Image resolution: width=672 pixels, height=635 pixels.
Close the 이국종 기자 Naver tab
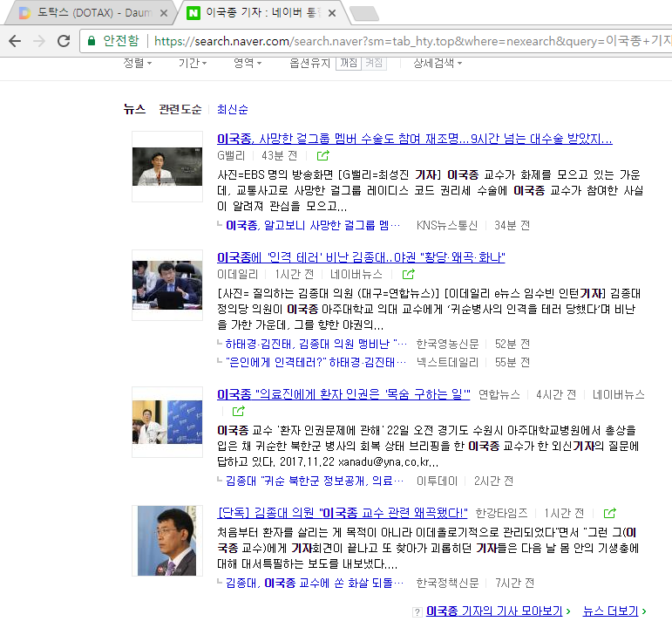click(x=332, y=13)
